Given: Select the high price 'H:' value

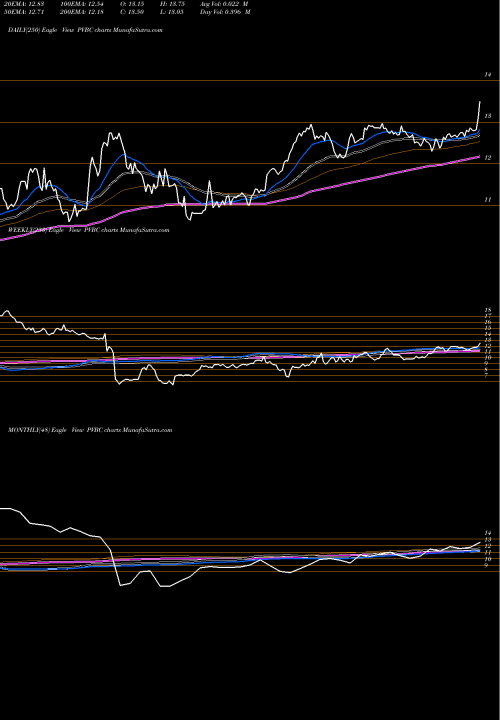Looking at the screenshot, I should 173,4.
